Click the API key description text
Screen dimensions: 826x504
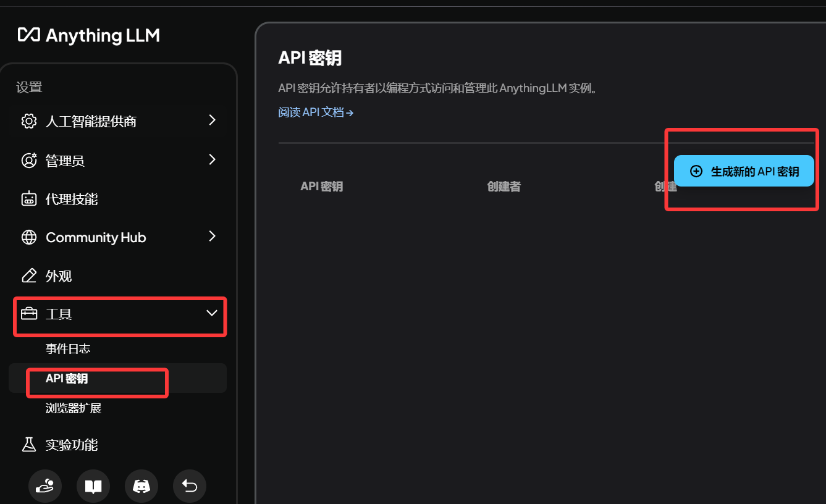pyautogui.click(x=438, y=88)
